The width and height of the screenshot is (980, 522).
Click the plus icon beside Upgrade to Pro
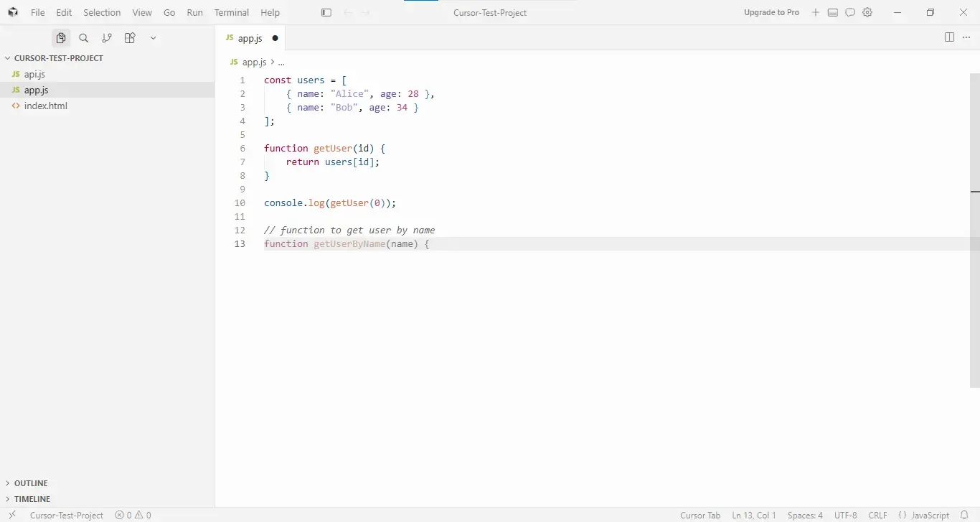coord(816,12)
